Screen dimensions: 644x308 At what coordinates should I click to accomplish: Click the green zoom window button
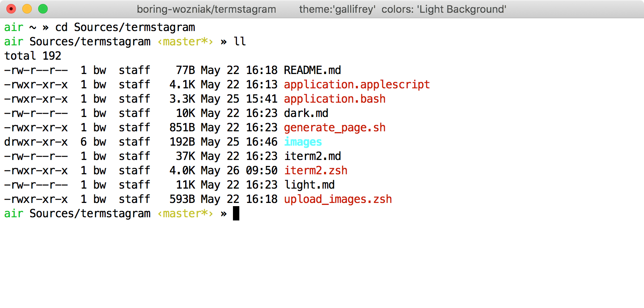point(43,9)
